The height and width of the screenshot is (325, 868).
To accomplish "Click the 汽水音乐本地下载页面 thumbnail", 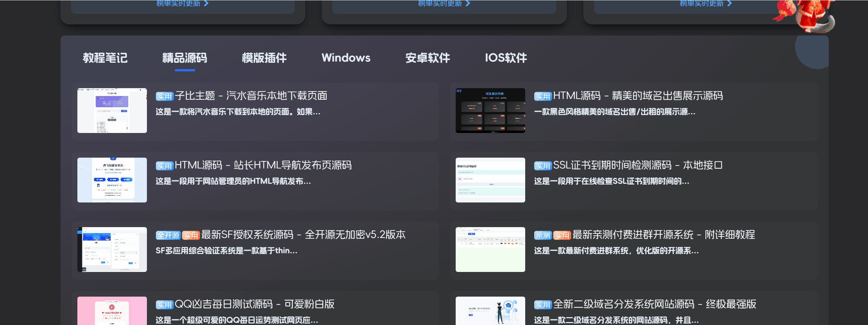I will pyautogui.click(x=112, y=111).
